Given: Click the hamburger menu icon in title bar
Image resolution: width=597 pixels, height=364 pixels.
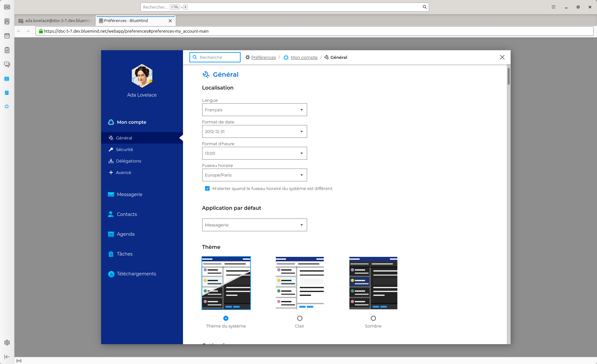Looking at the screenshot, I should click(x=553, y=7).
